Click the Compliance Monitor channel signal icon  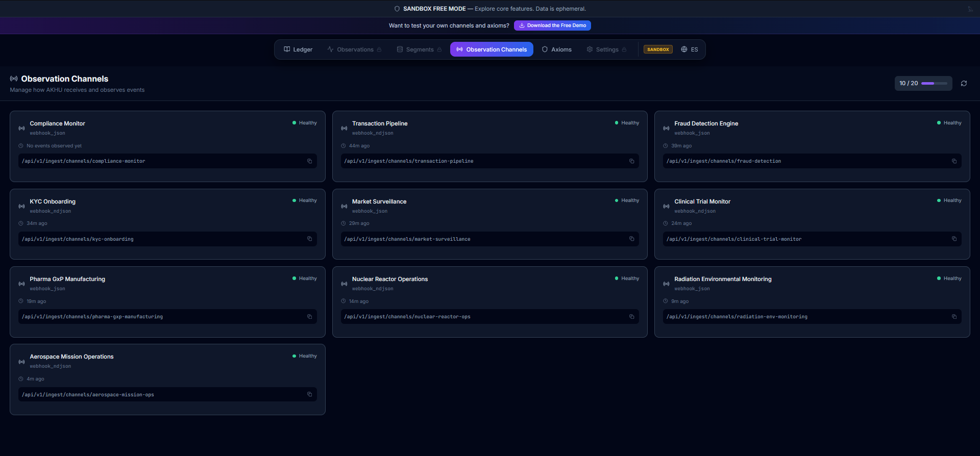[x=21, y=128]
